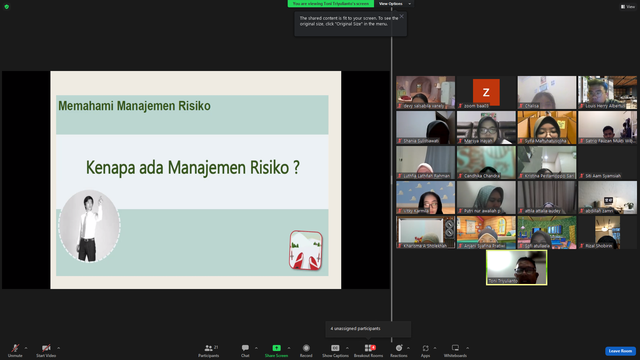Click the muted mic icon on Chalisa's tile
640x360 pixels.
tap(521, 106)
